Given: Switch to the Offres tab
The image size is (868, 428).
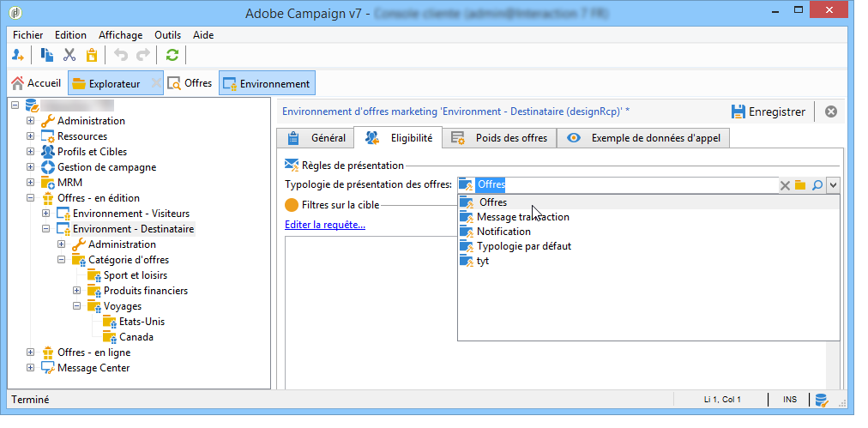Looking at the screenshot, I should (190, 83).
